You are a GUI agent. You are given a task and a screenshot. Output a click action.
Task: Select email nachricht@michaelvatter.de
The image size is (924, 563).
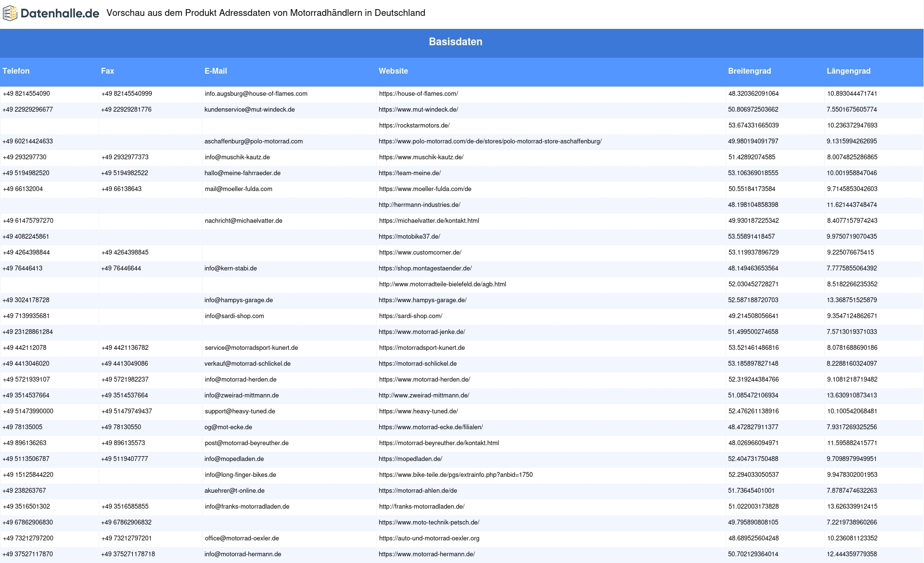pyautogui.click(x=244, y=221)
